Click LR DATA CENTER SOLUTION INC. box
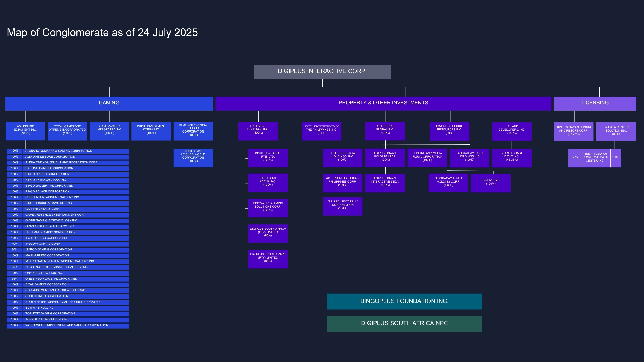 coord(616,131)
